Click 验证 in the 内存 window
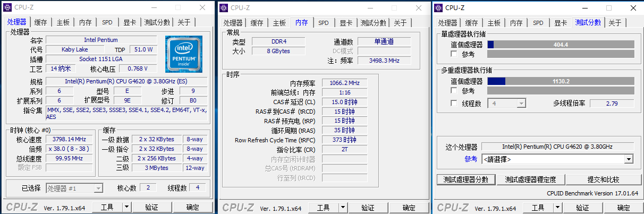 click(x=368, y=207)
